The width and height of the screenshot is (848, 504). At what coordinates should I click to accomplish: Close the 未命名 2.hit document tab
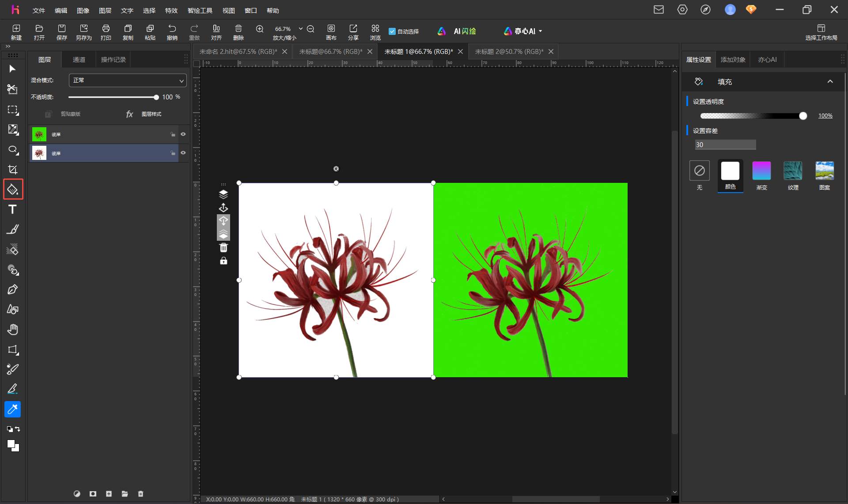[285, 52]
